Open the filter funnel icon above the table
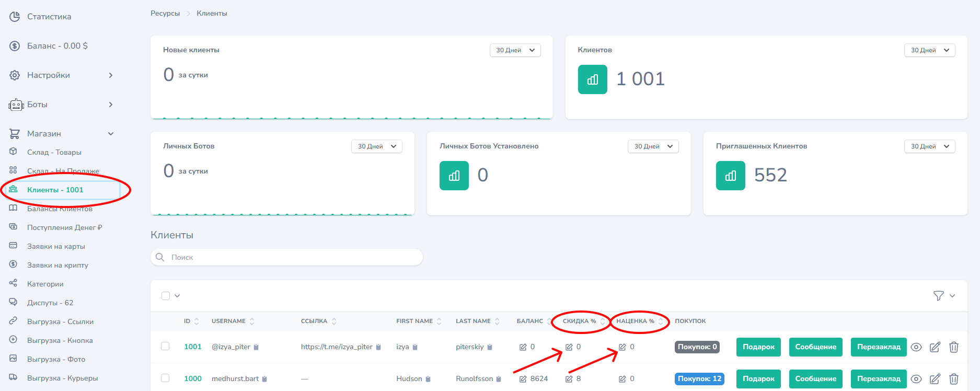Image resolution: width=980 pixels, height=391 pixels. pyautogui.click(x=939, y=296)
